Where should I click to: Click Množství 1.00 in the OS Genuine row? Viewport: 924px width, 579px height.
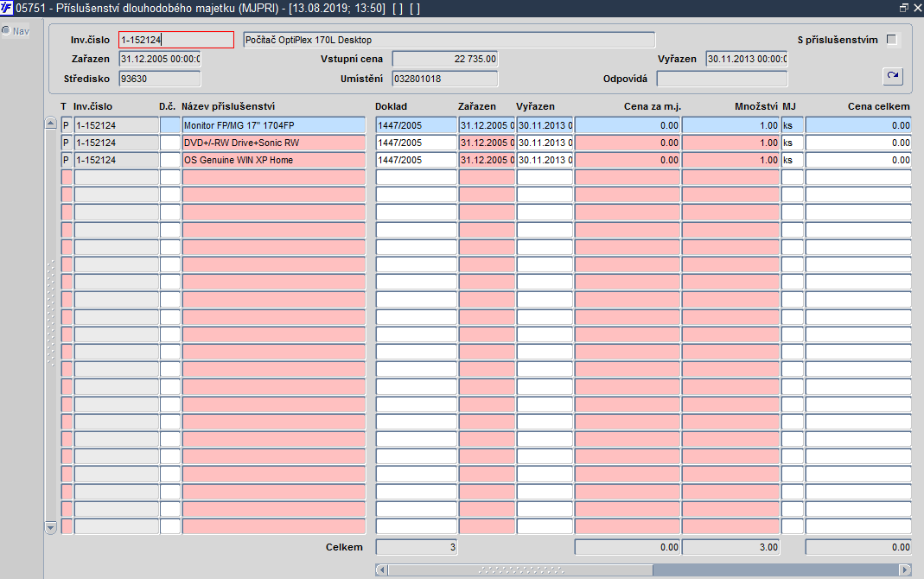click(x=730, y=160)
